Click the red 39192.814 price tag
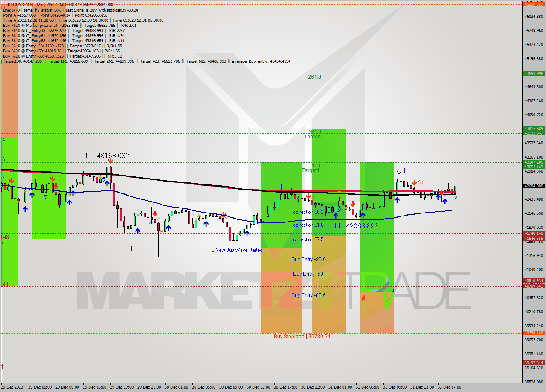 click(x=534, y=363)
